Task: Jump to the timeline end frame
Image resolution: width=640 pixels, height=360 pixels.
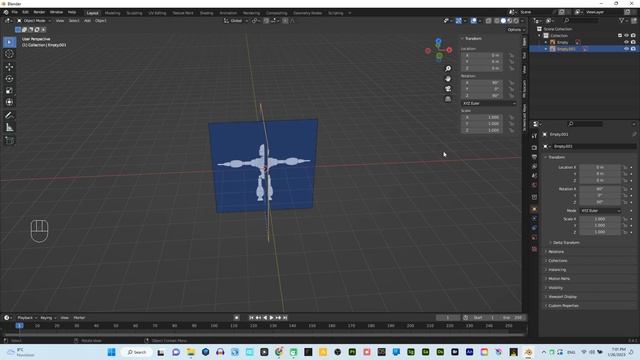Action: tap(285, 318)
